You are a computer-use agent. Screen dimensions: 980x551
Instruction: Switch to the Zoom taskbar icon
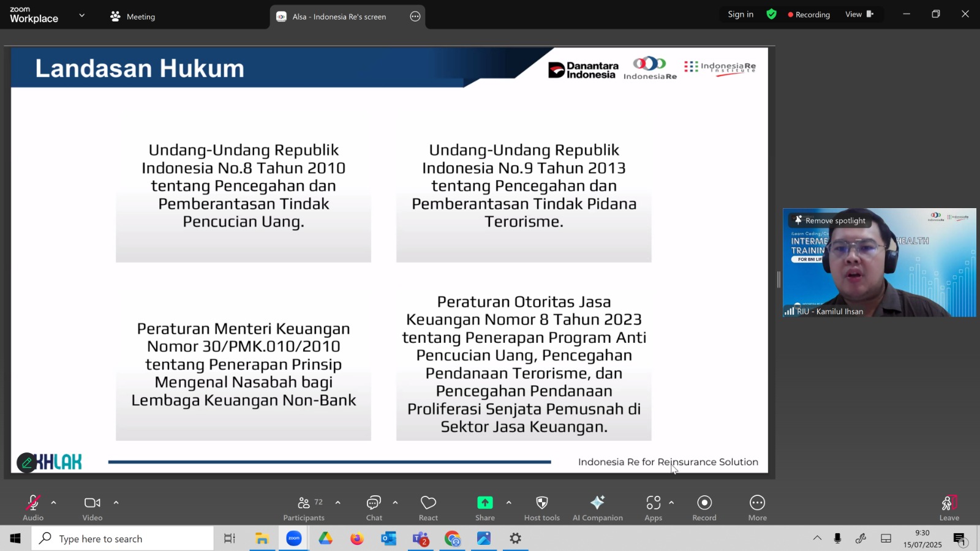coord(294,539)
